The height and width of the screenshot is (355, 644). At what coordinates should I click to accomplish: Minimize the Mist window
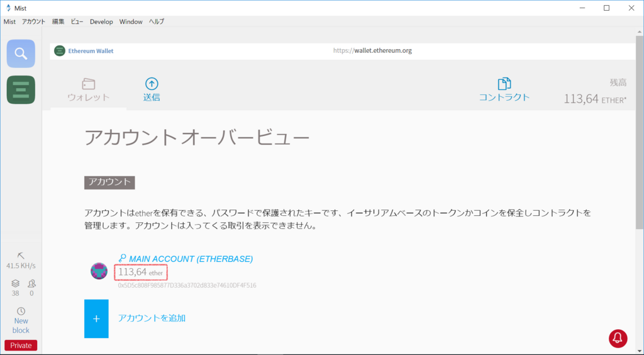point(582,8)
